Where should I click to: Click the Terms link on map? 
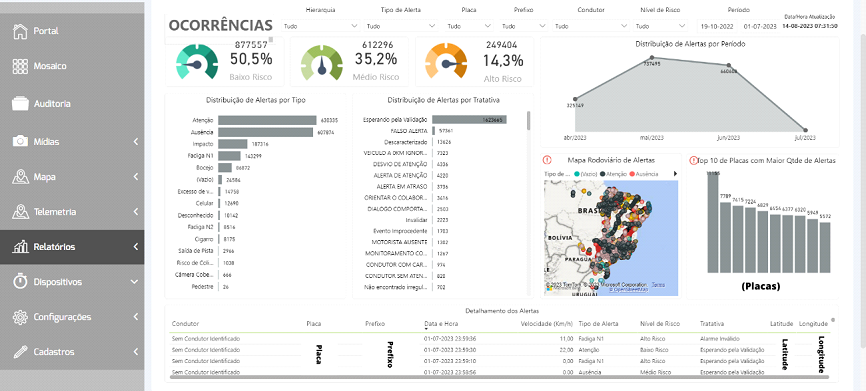tap(658, 285)
